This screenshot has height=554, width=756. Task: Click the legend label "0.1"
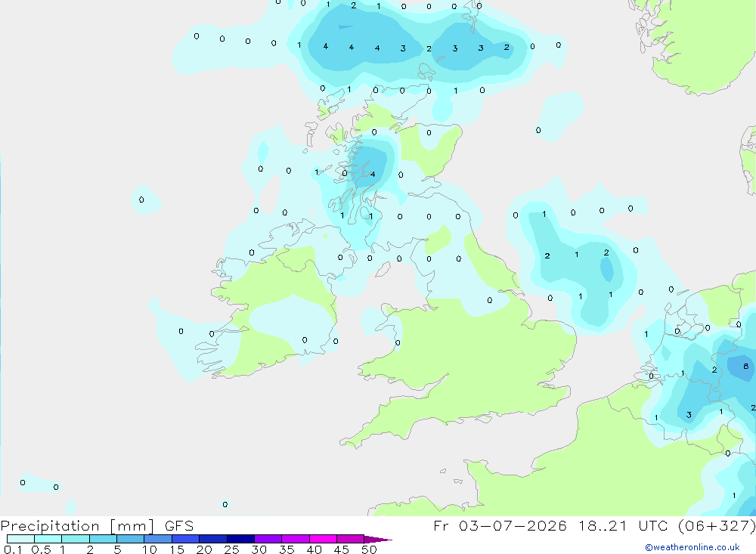click(x=13, y=549)
